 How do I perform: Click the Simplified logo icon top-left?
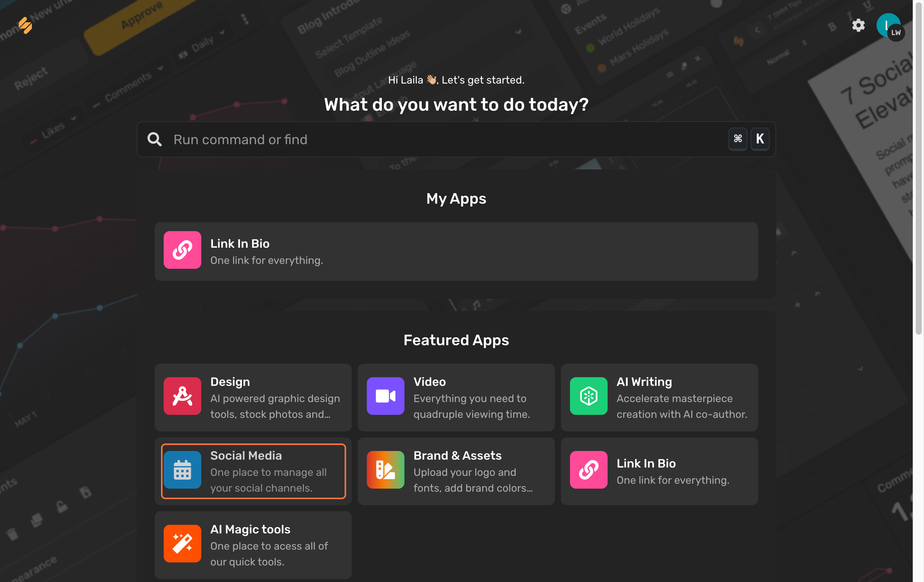pyautogui.click(x=25, y=25)
